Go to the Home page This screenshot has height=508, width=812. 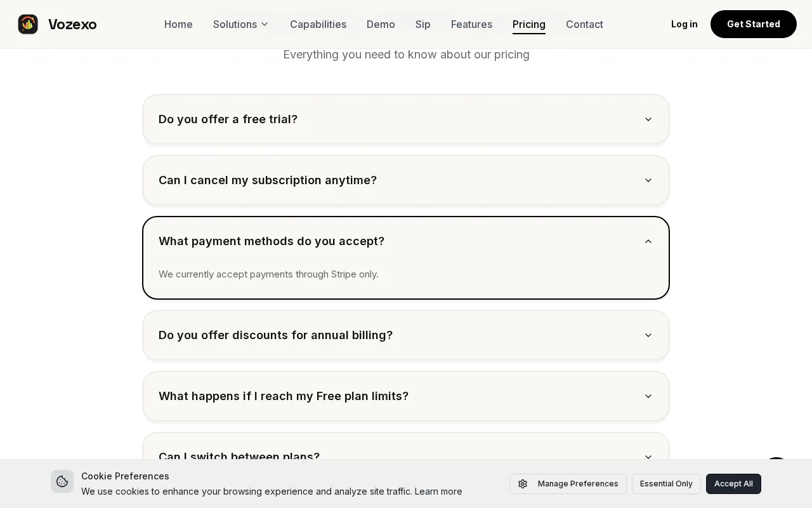pyautogui.click(x=178, y=24)
